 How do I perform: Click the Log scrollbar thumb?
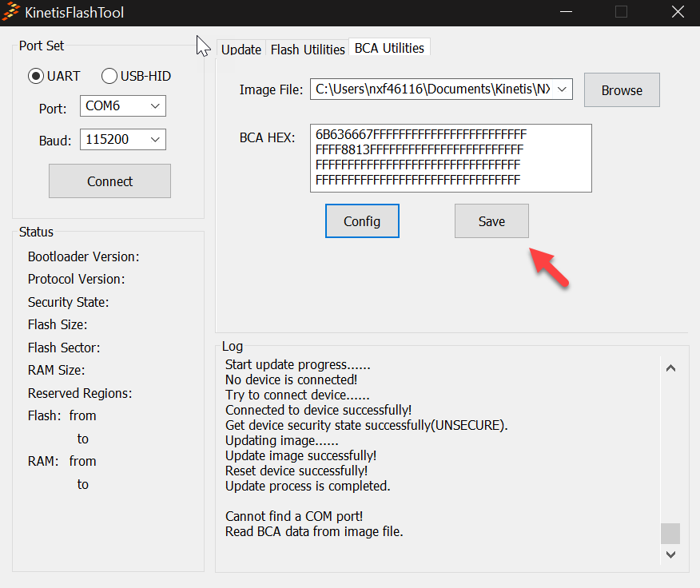point(670,534)
